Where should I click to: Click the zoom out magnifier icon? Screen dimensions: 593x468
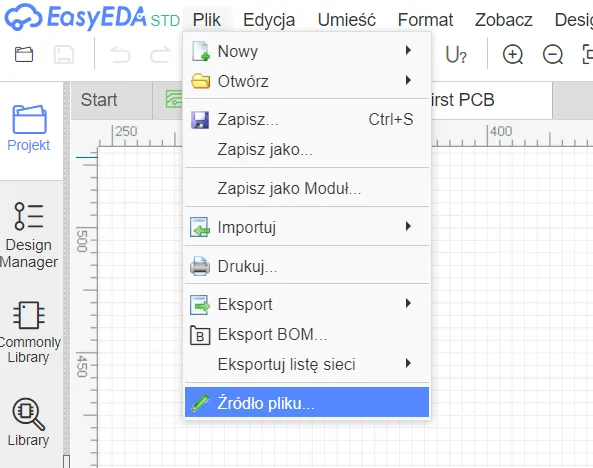(x=553, y=54)
